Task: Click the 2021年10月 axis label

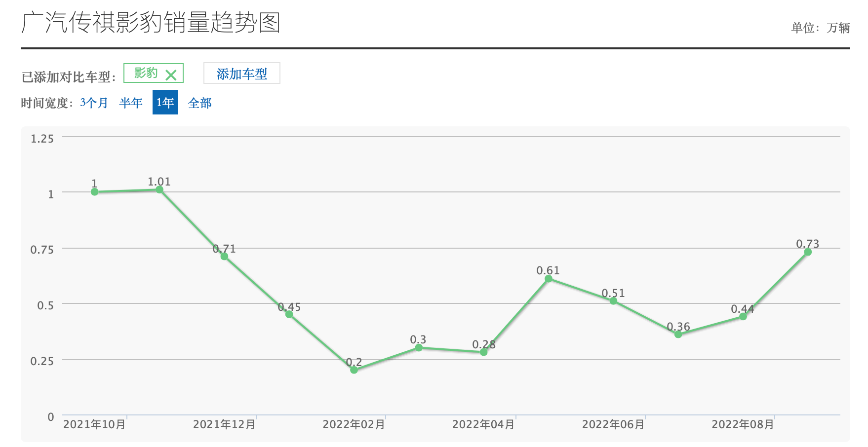Action: tap(94, 424)
